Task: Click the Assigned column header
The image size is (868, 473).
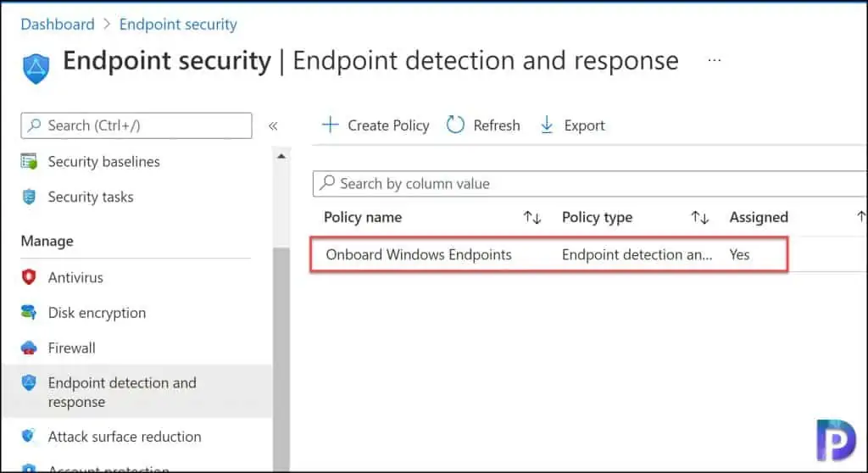Action: coord(759,218)
